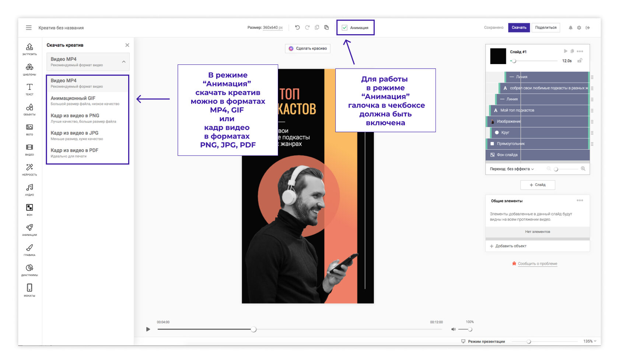Open the Объекты panel

(x=29, y=109)
